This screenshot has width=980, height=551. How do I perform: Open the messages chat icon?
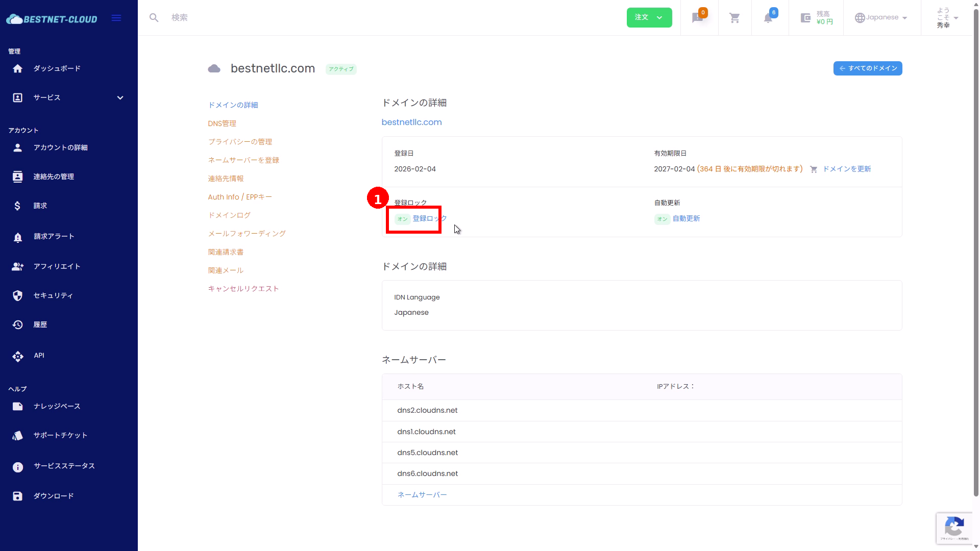pyautogui.click(x=697, y=18)
